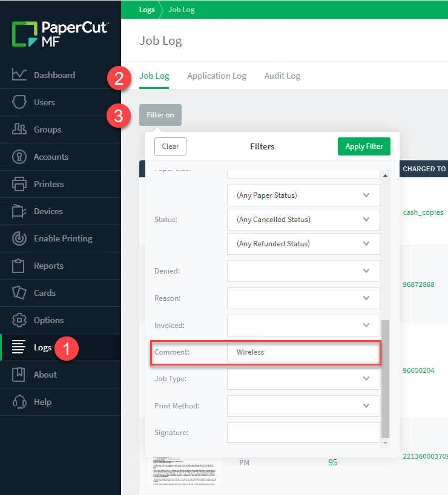Image resolution: width=448 pixels, height=495 pixels.
Task: Open the Dashboard chart icon
Action: 19,75
